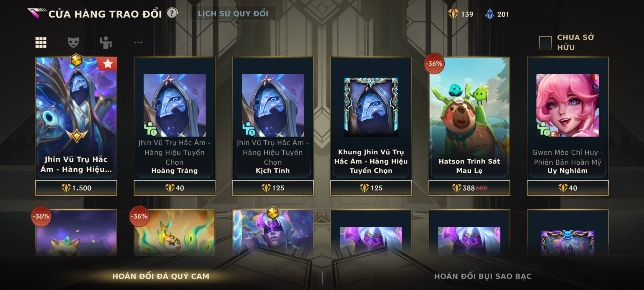Go back using the store logo arrow
Image resolution: width=644 pixels, height=290 pixels.
coord(36,13)
